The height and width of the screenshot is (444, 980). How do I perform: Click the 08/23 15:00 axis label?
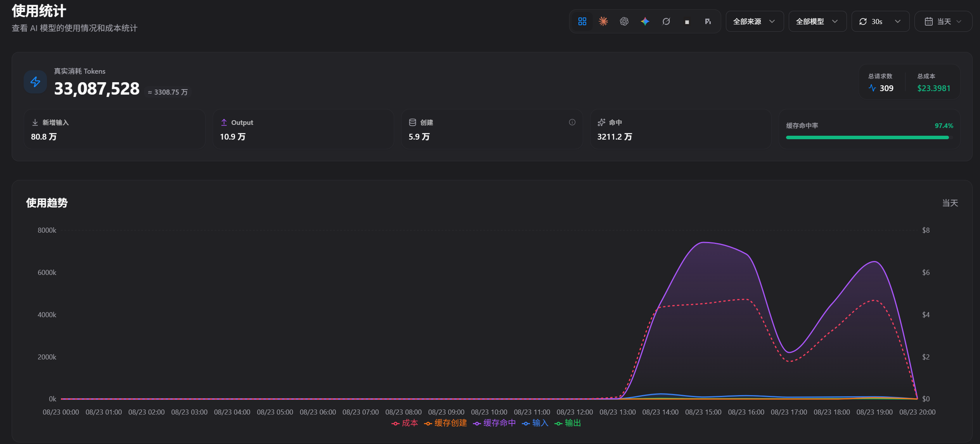point(703,412)
